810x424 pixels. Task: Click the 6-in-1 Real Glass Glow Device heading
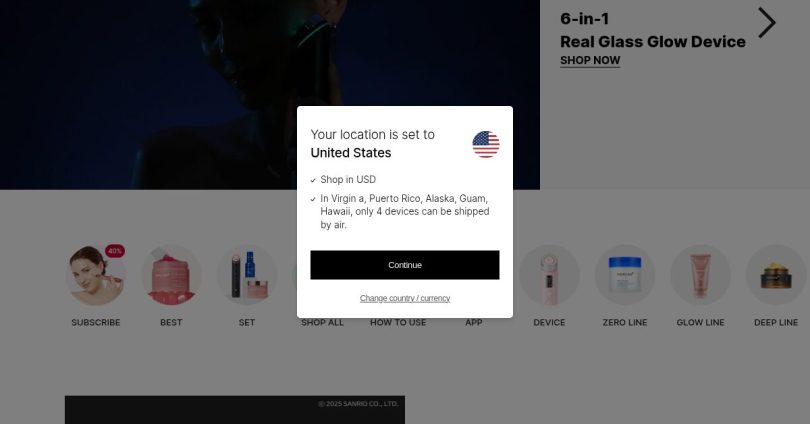652,30
